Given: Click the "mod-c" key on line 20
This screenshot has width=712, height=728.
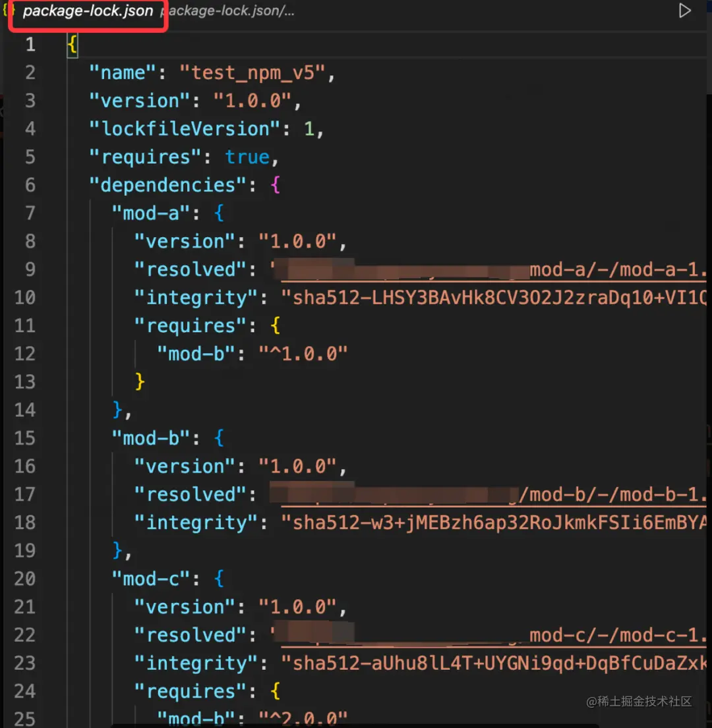Looking at the screenshot, I should pyautogui.click(x=150, y=579).
